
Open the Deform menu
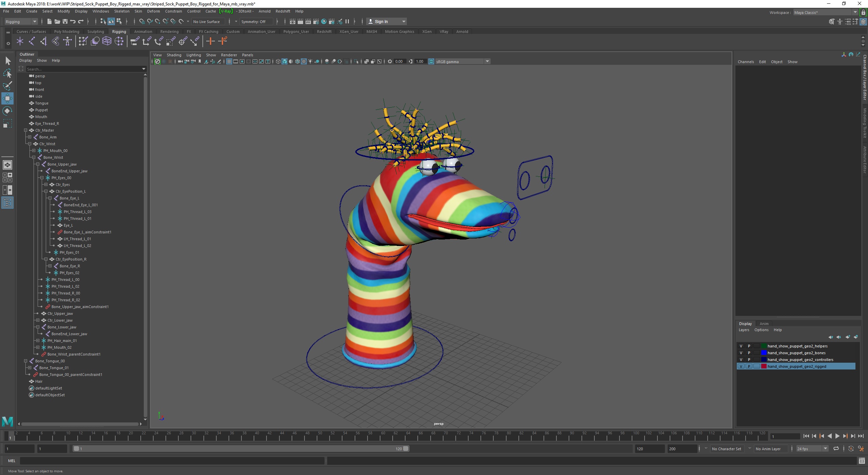[x=153, y=11]
